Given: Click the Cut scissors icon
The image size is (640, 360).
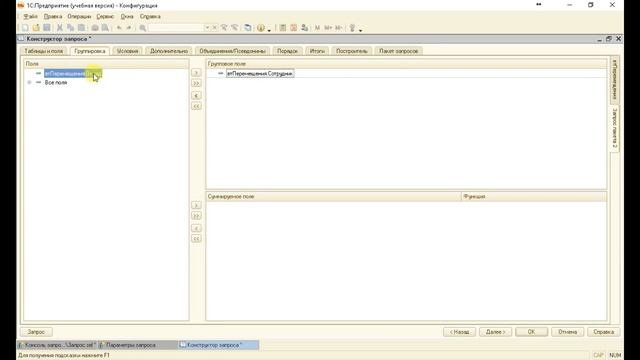Looking at the screenshot, I should [60, 28].
